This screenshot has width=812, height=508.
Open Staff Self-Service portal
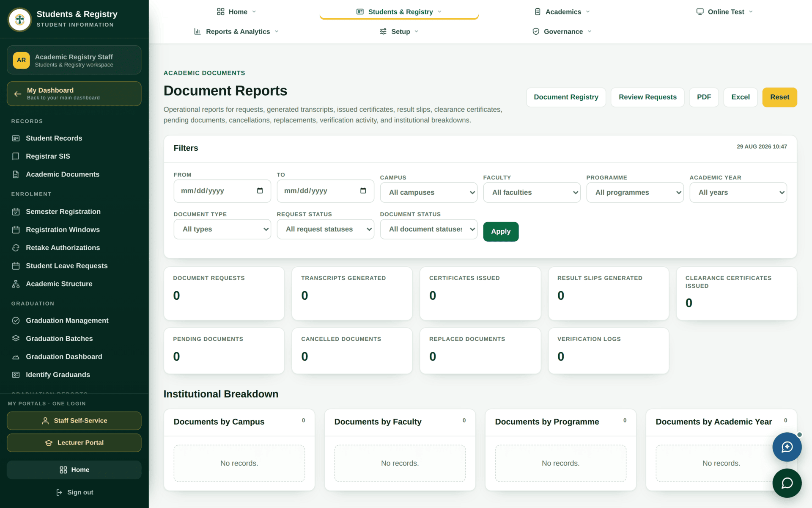[74, 421]
